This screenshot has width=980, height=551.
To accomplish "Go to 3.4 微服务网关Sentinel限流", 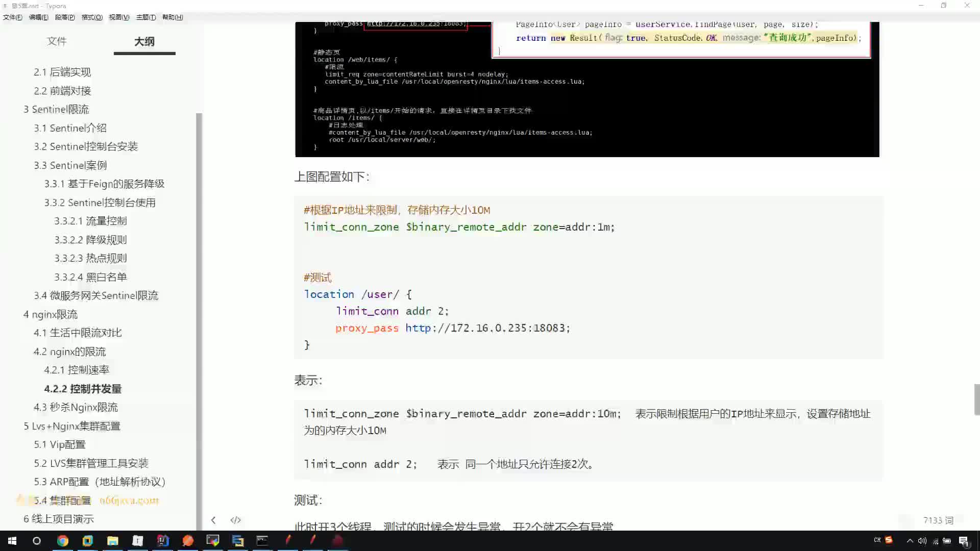I will point(96,295).
